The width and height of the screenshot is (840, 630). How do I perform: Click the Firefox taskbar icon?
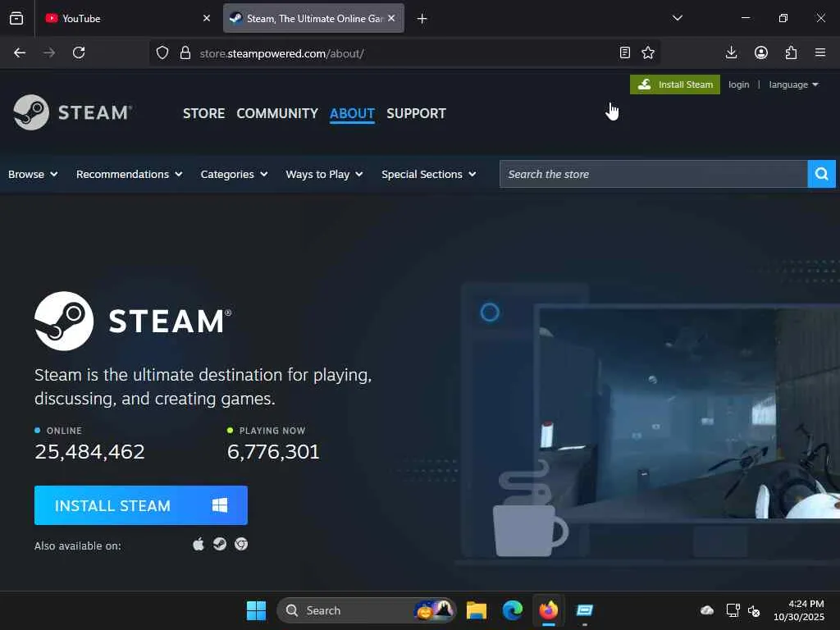[549, 610]
